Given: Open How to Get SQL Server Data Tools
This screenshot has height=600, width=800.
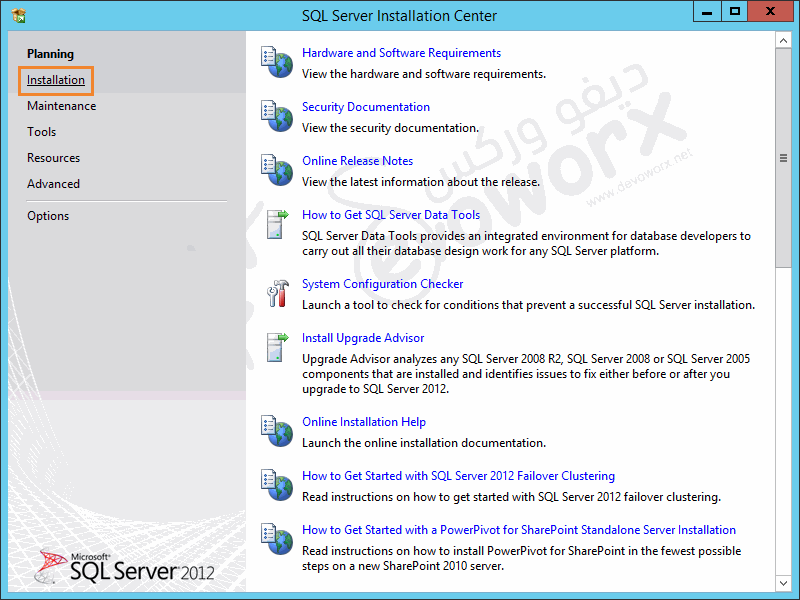Looking at the screenshot, I should click(x=391, y=215).
